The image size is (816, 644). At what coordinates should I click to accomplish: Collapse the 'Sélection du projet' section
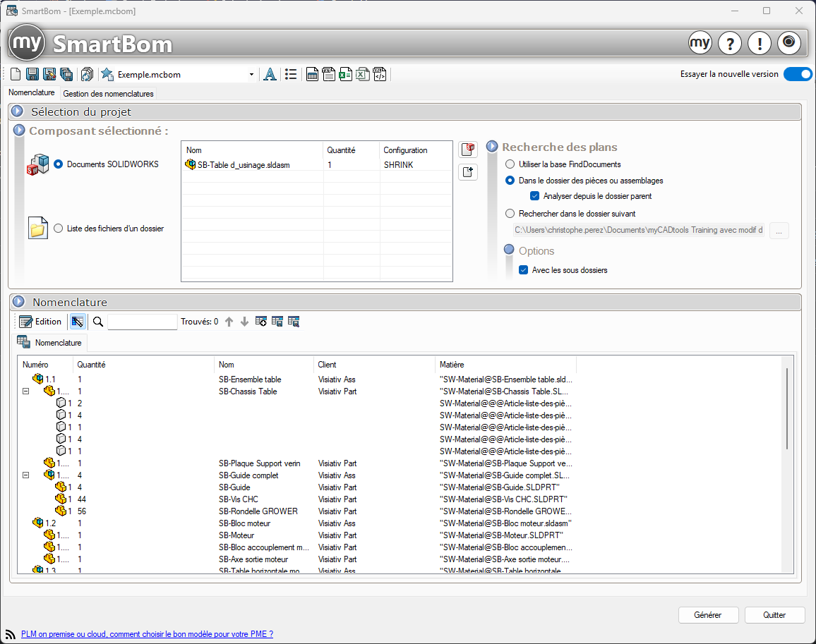coord(18,111)
